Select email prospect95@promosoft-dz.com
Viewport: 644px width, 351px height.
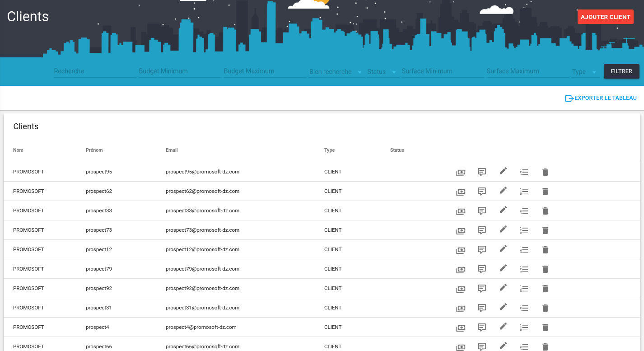[202, 172]
